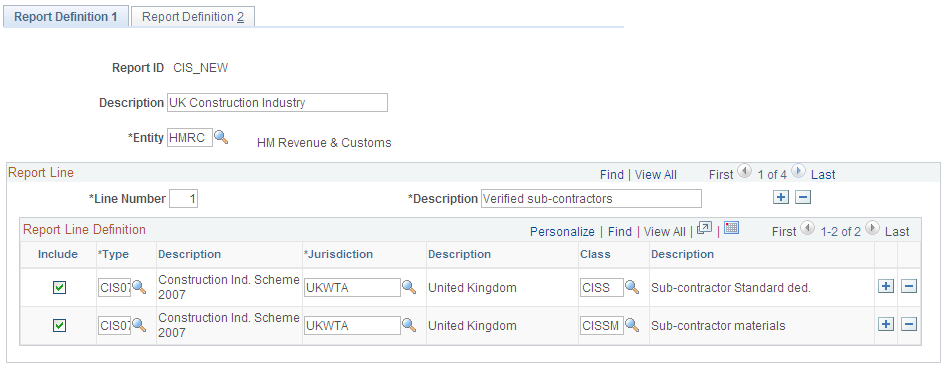Go to next Report Line arrow
This screenshot has height=369, width=947.
click(798, 172)
